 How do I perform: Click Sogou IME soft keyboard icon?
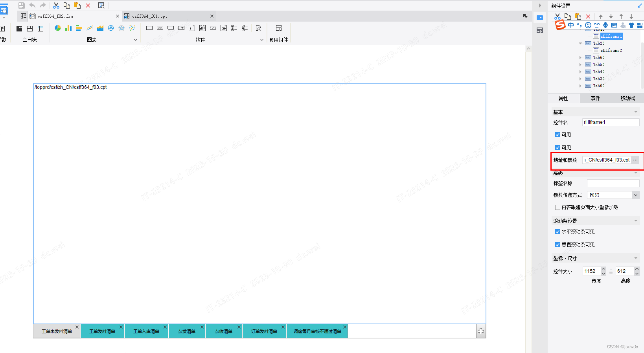[x=614, y=25]
